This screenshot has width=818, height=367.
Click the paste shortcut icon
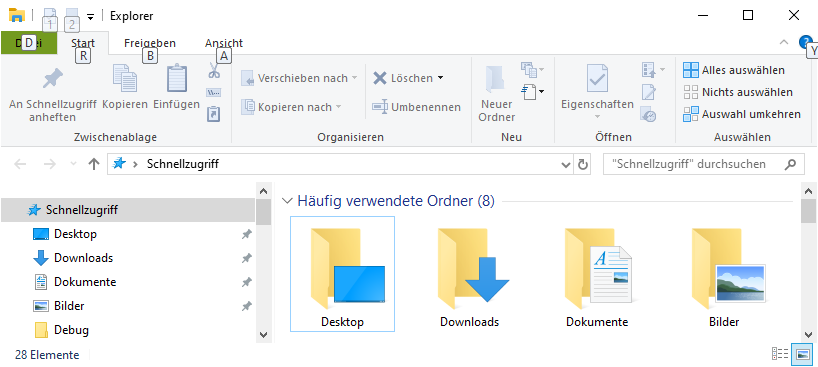click(214, 113)
